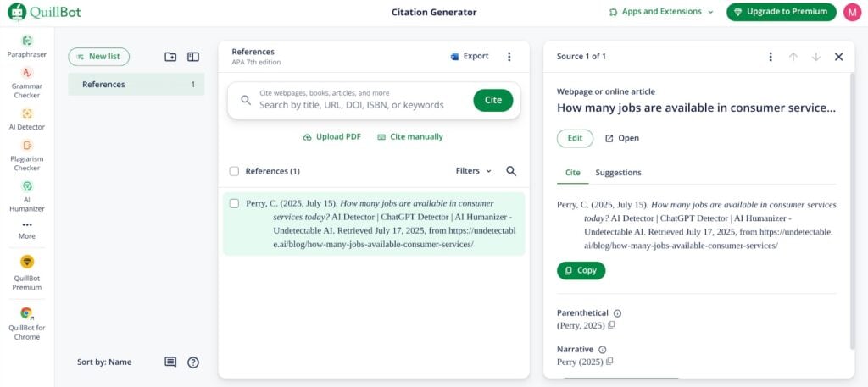
Task: Click the Upload PDF link
Action: coord(332,136)
